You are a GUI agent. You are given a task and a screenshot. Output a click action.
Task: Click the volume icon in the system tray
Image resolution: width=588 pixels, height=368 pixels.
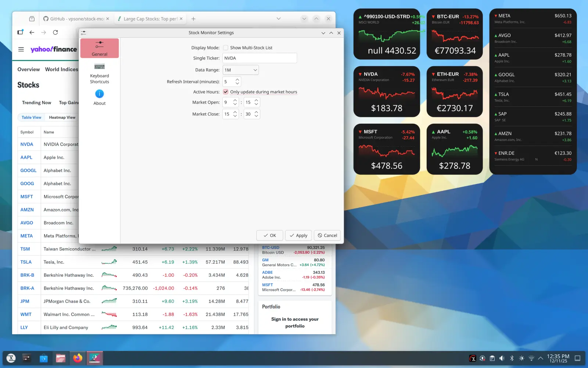[502, 358]
